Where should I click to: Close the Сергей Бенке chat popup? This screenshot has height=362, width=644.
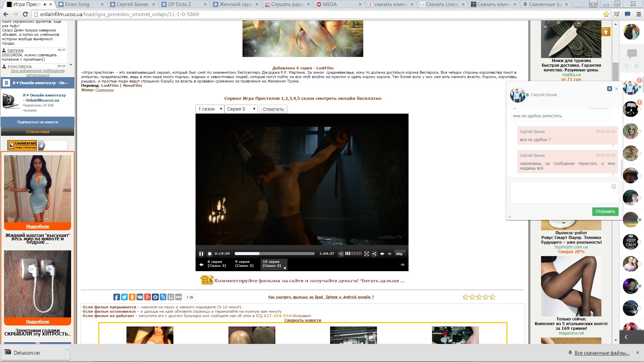click(x=616, y=89)
